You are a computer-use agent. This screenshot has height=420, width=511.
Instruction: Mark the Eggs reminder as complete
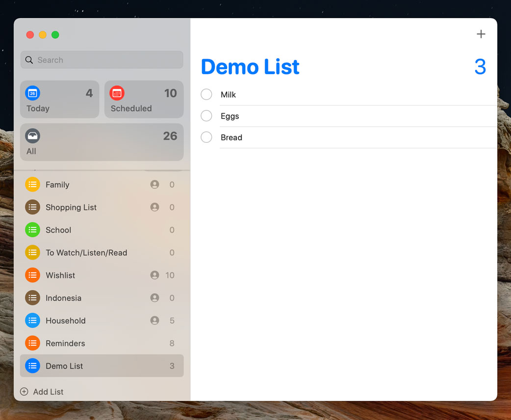206,116
